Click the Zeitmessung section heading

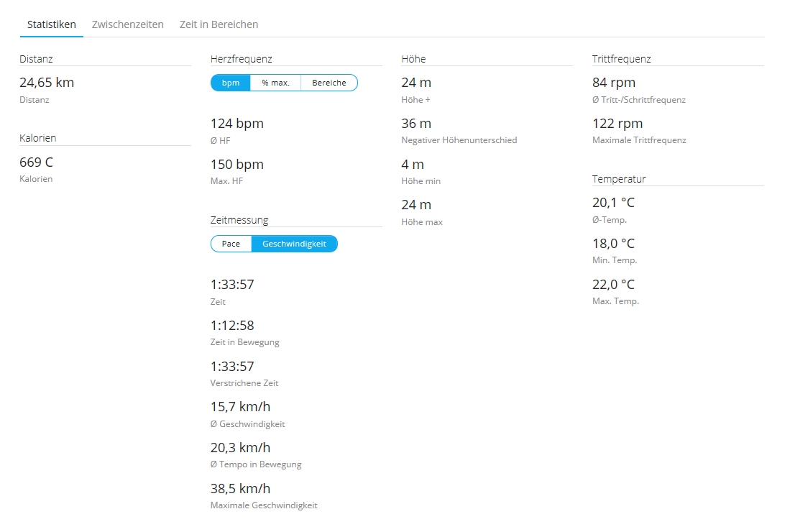click(239, 220)
